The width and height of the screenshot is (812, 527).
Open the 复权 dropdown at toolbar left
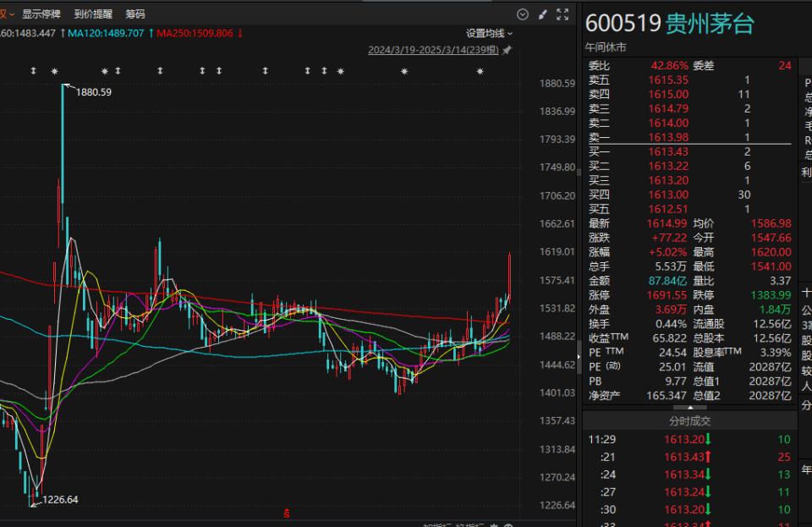8,14
